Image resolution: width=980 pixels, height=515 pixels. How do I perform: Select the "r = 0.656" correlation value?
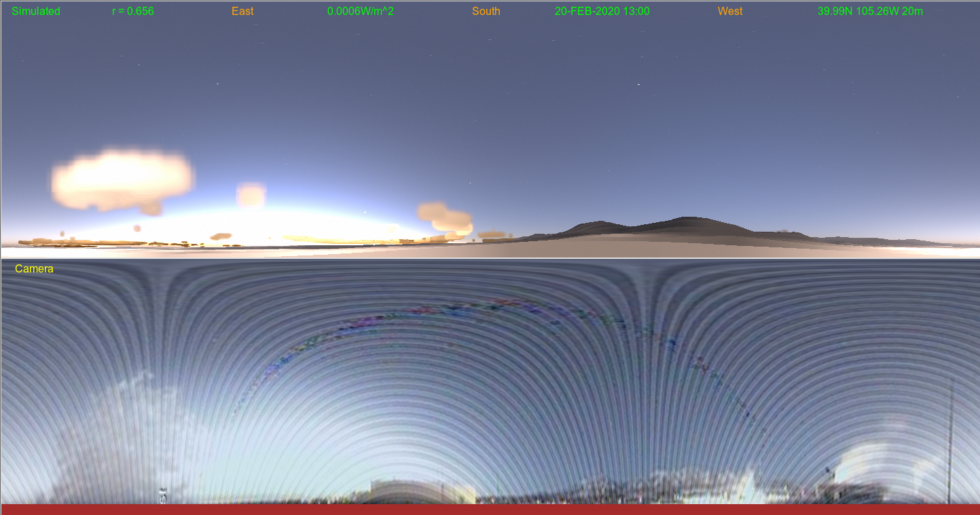point(133,12)
